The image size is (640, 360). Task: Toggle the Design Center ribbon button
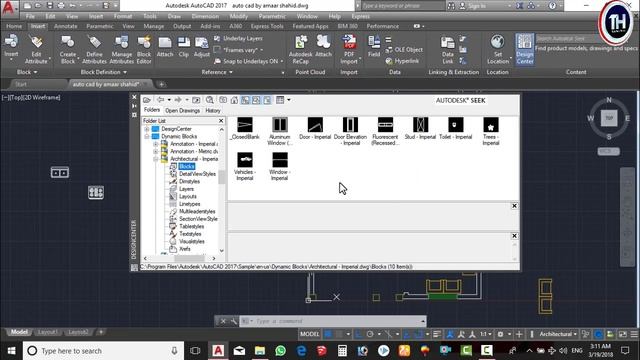click(524, 49)
